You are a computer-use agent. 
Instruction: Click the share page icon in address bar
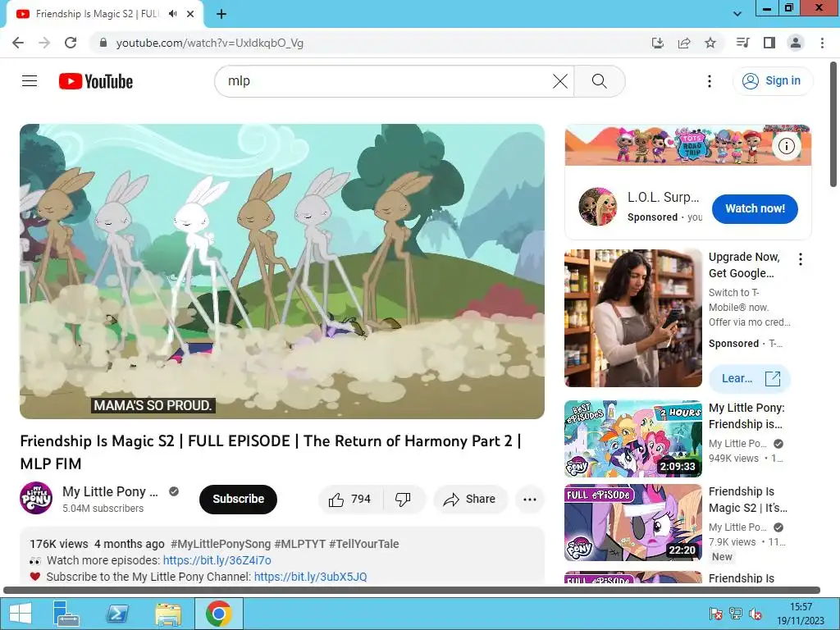[x=684, y=43]
